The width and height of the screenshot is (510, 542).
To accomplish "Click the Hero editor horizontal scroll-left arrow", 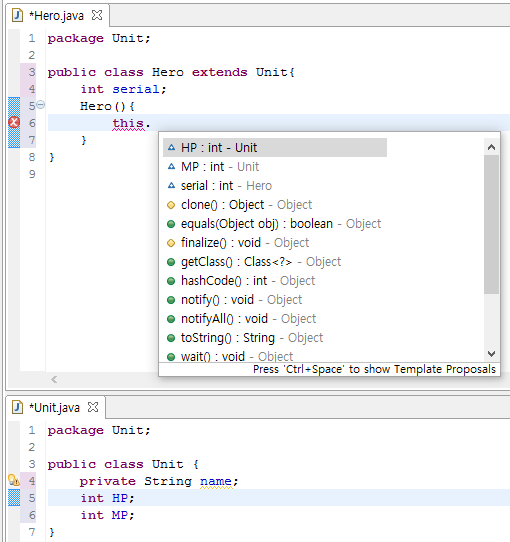I will click(x=54, y=379).
